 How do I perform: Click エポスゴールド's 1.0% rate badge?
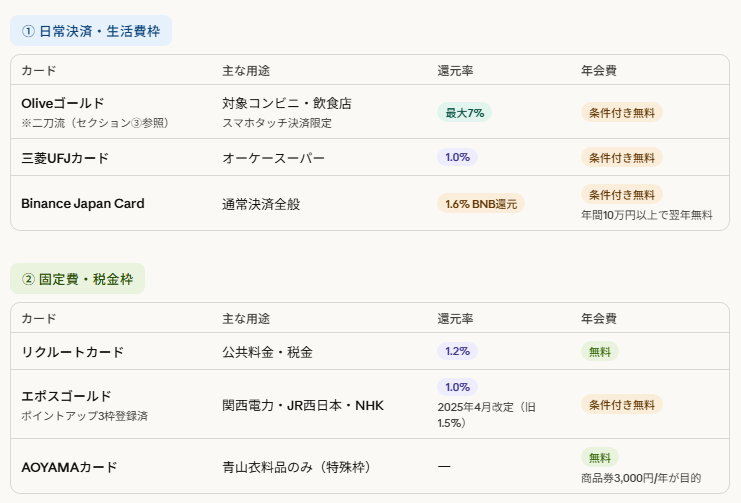tap(457, 387)
